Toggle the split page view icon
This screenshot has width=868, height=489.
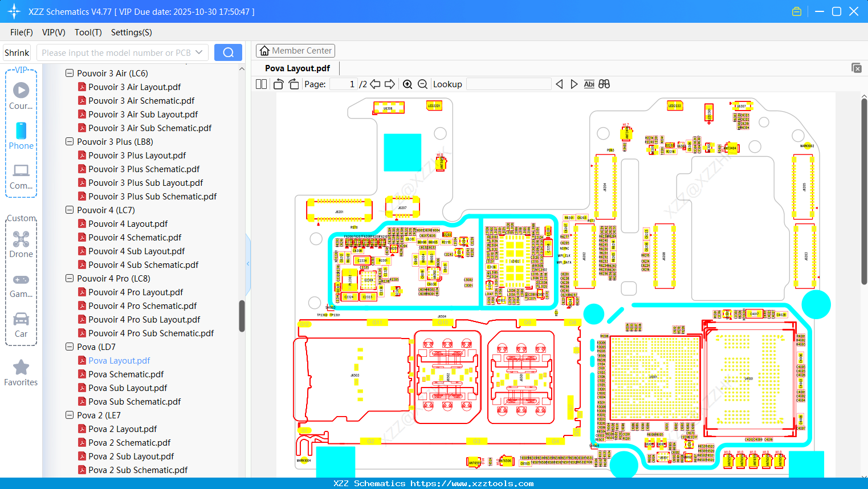point(262,84)
